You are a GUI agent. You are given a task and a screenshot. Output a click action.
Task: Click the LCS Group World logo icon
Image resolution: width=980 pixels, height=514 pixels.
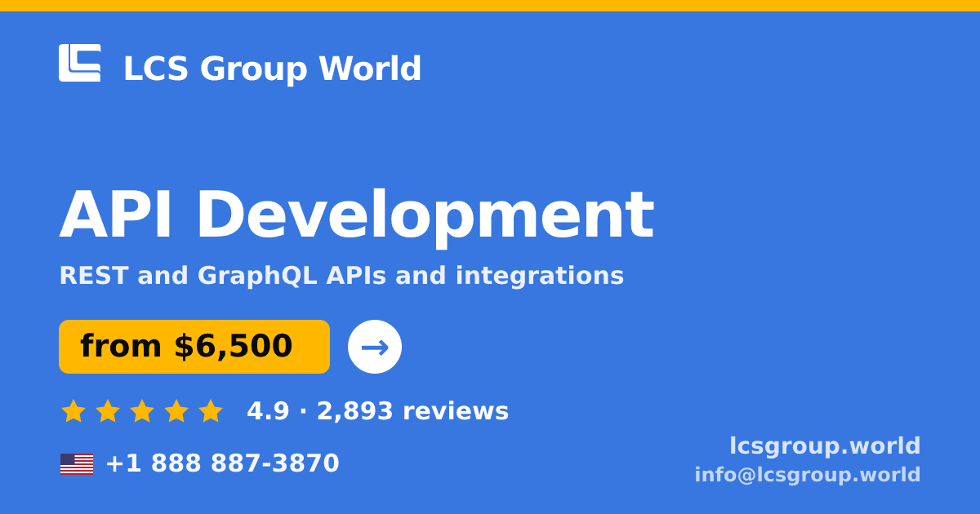(80, 63)
